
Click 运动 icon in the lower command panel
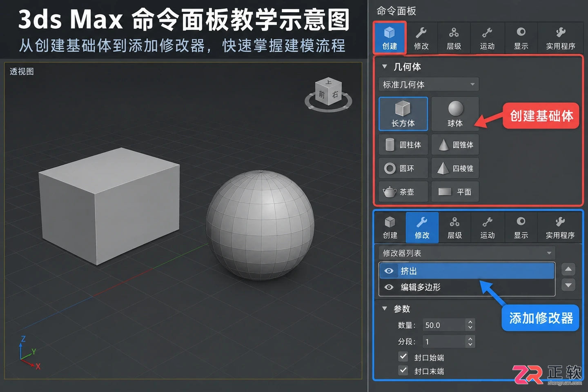pyautogui.click(x=487, y=227)
